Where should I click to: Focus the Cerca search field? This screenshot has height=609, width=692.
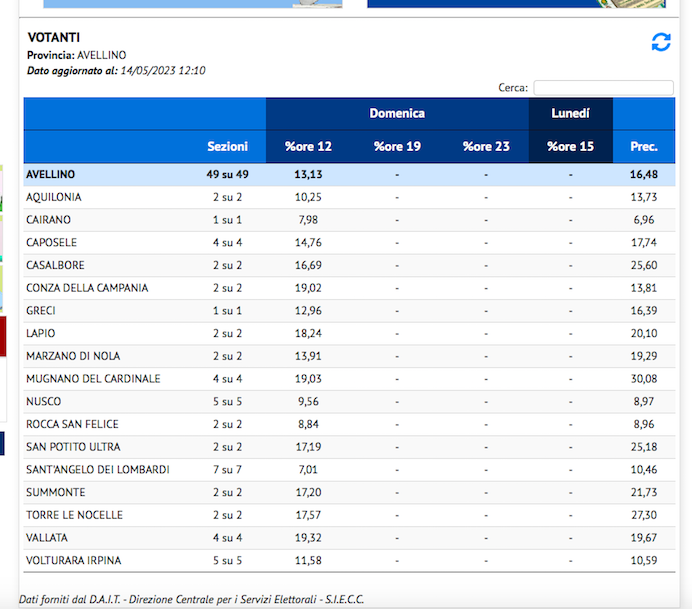pos(603,87)
